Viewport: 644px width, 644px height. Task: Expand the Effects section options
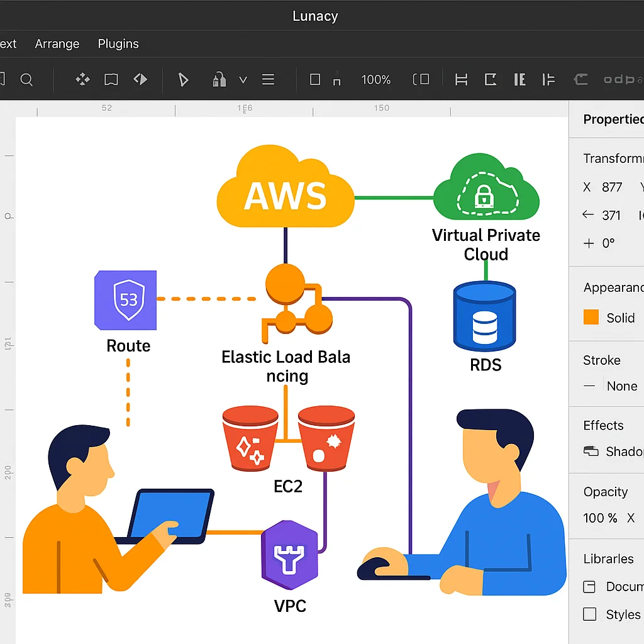[603, 426]
